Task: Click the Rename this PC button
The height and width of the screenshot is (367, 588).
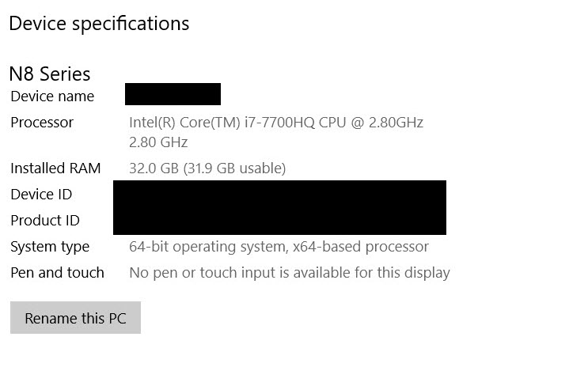Action: (x=75, y=317)
